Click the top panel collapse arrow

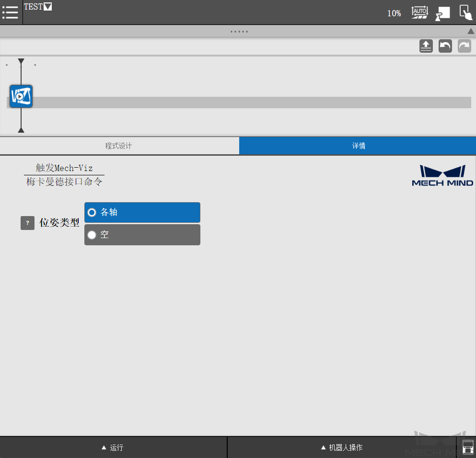[470, 31]
